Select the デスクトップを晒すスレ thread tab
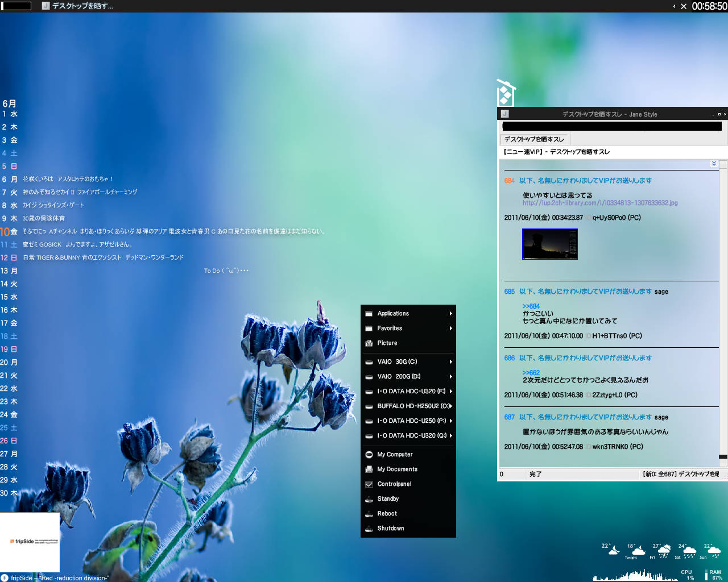 [534, 139]
